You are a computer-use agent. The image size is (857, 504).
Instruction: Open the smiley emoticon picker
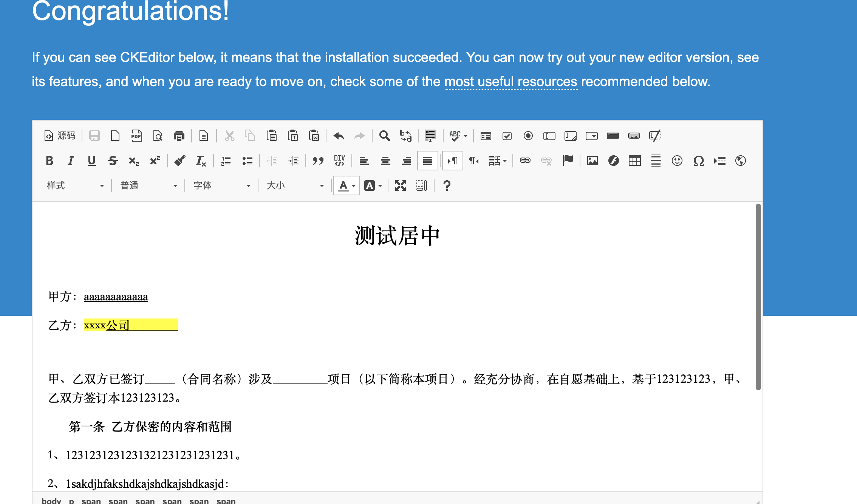[677, 161]
